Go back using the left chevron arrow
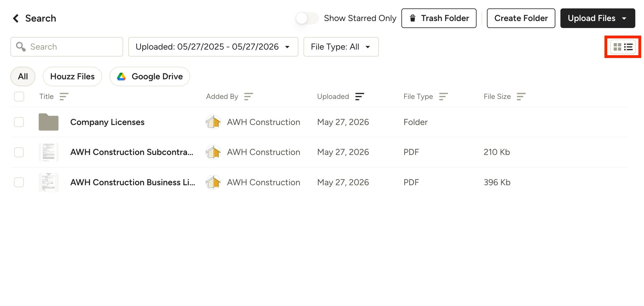This screenshot has width=644, height=306. [x=16, y=18]
